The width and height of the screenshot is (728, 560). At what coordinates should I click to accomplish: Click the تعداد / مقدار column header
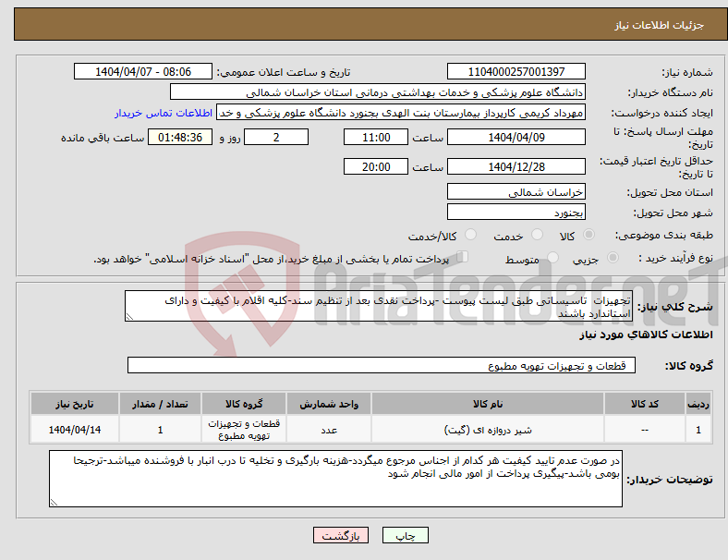[160, 404]
